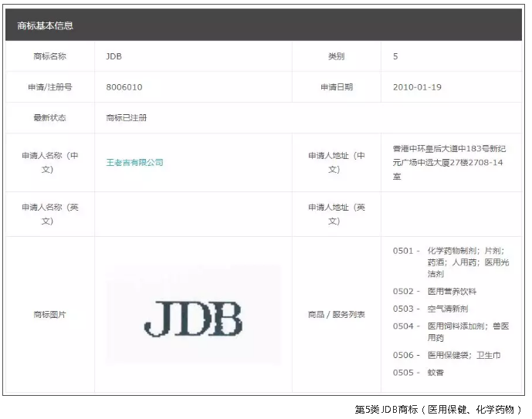Screen dimensions: 532x419
Task: Click the 商标名称 label cell
Action: [50, 56]
